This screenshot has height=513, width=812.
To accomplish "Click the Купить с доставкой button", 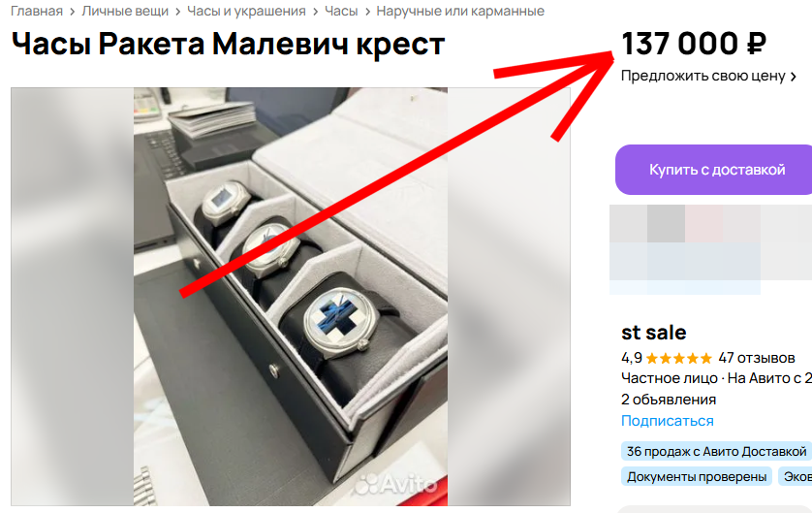I will (x=713, y=170).
